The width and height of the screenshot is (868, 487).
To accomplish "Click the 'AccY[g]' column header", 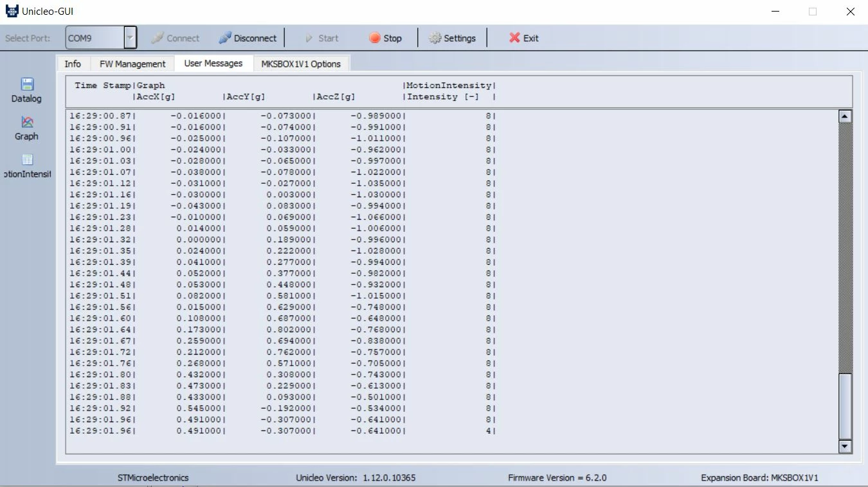I will click(246, 97).
